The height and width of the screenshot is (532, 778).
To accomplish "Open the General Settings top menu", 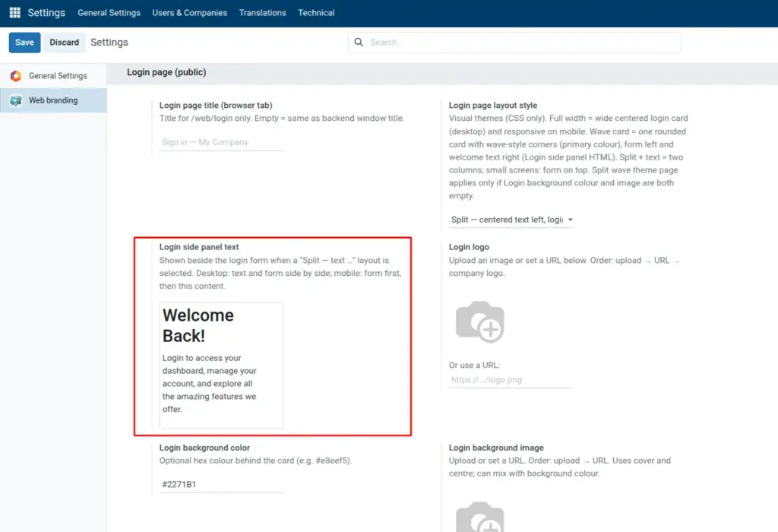I will (x=109, y=13).
